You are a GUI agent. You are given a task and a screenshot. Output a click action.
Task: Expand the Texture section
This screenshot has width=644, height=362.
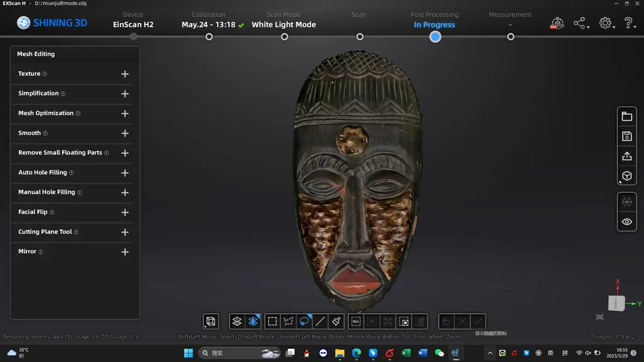coord(125,74)
